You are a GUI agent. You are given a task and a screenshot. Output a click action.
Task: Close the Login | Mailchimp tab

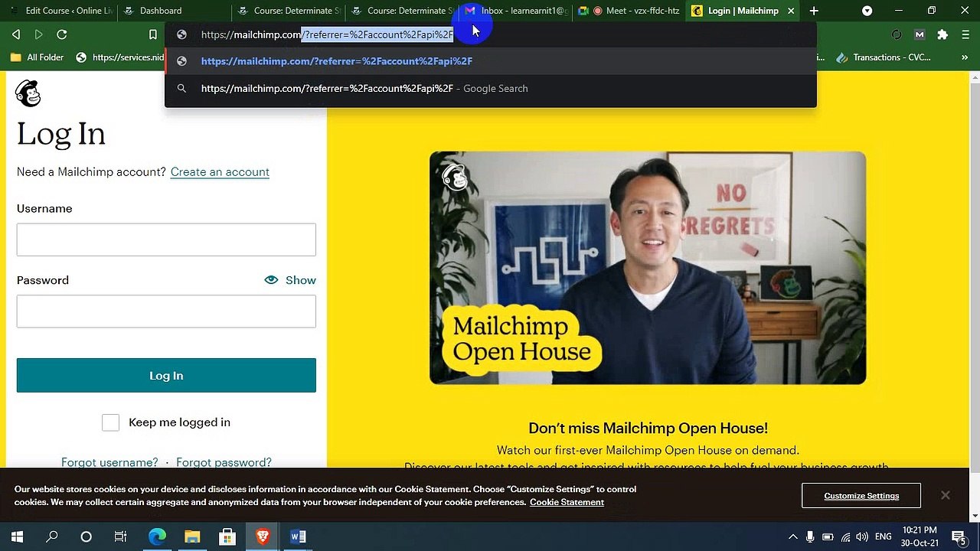coord(791,11)
